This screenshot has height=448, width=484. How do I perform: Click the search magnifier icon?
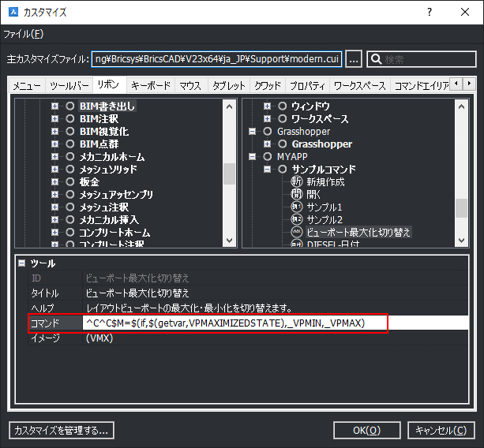pyautogui.click(x=377, y=59)
